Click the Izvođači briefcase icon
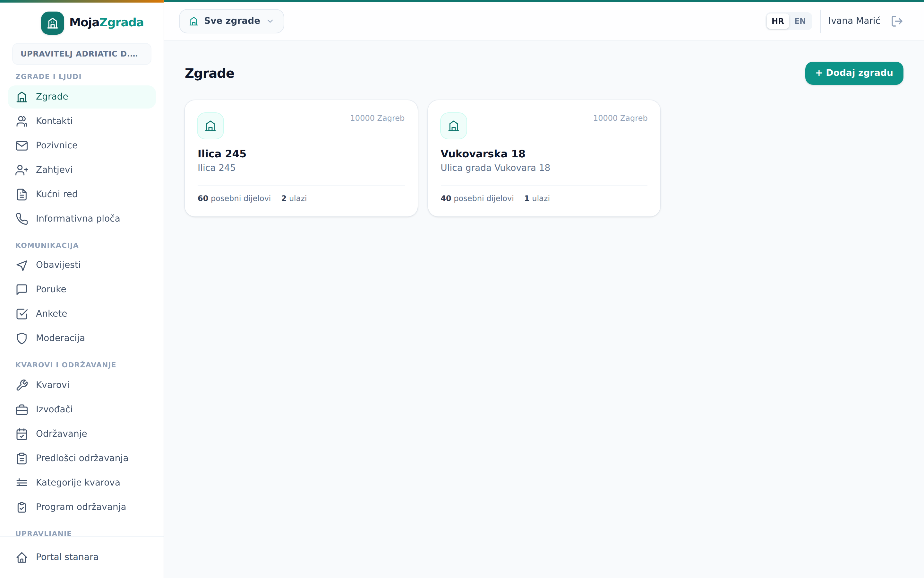The height and width of the screenshot is (578, 924). [x=22, y=409]
